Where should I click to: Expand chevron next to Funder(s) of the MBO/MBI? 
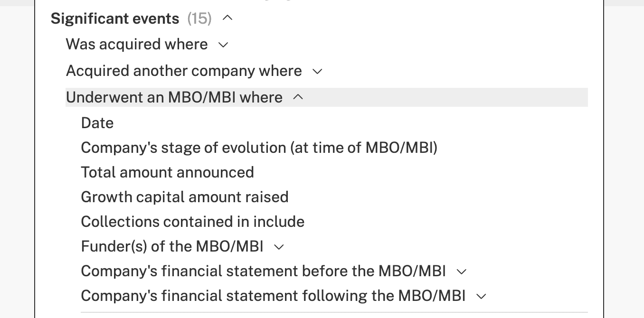pos(279,247)
